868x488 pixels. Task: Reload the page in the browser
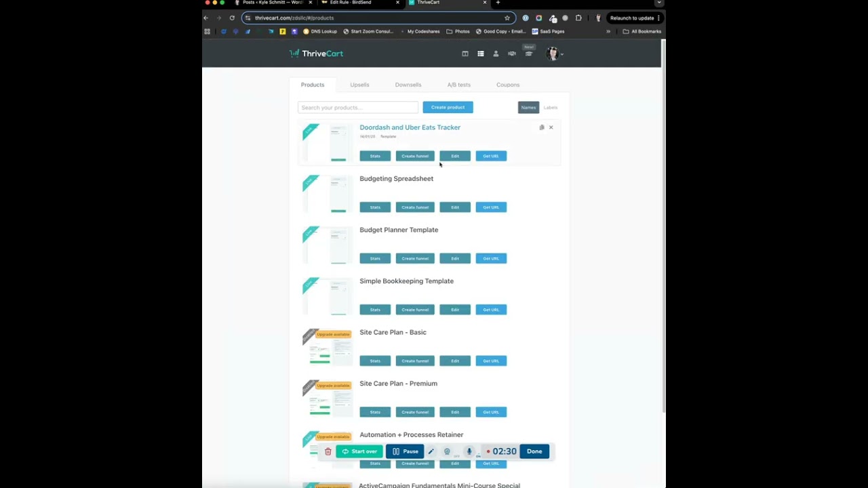pyautogui.click(x=232, y=18)
